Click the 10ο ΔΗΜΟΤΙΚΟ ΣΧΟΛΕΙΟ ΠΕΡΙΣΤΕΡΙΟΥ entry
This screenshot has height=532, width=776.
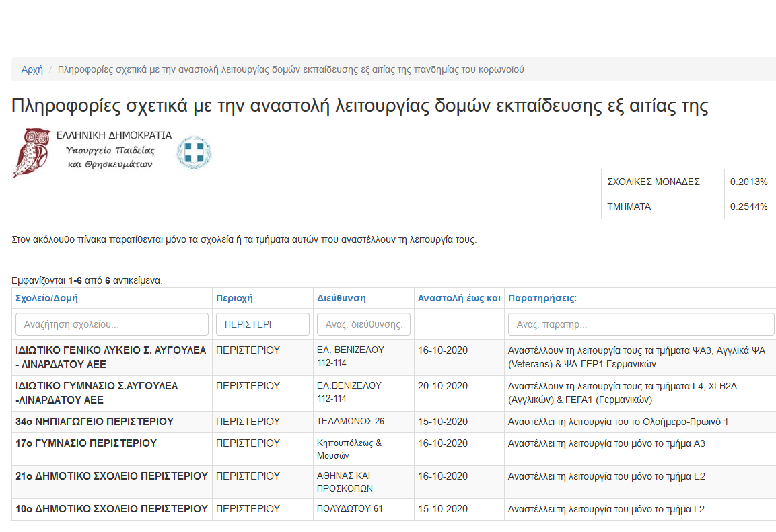(x=112, y=509)
